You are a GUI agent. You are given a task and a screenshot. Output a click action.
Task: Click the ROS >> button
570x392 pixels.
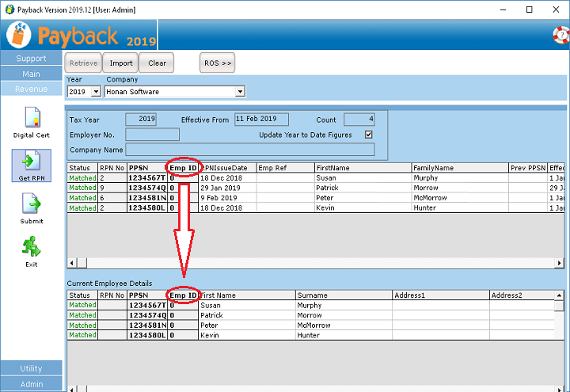point(218,63)
